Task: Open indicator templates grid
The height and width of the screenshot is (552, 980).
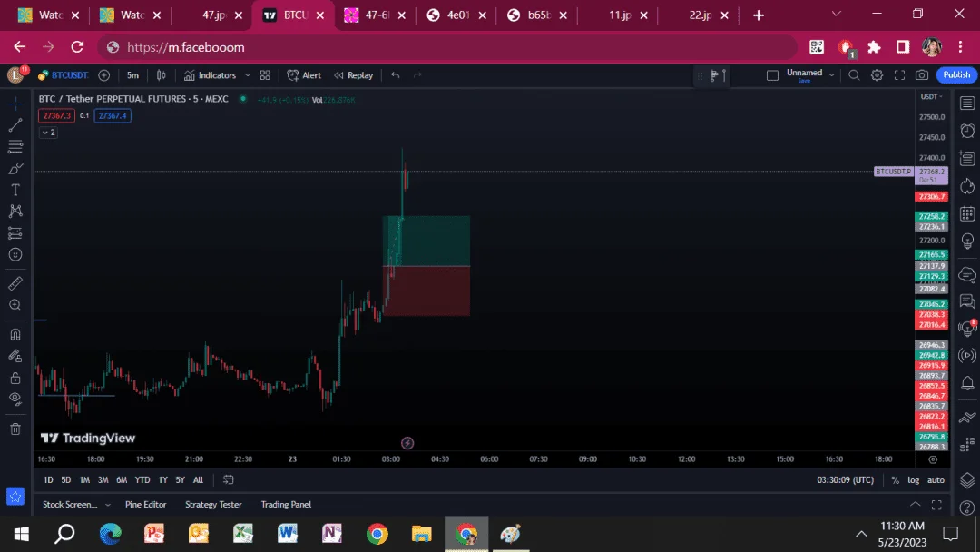Action: point(265,75)
